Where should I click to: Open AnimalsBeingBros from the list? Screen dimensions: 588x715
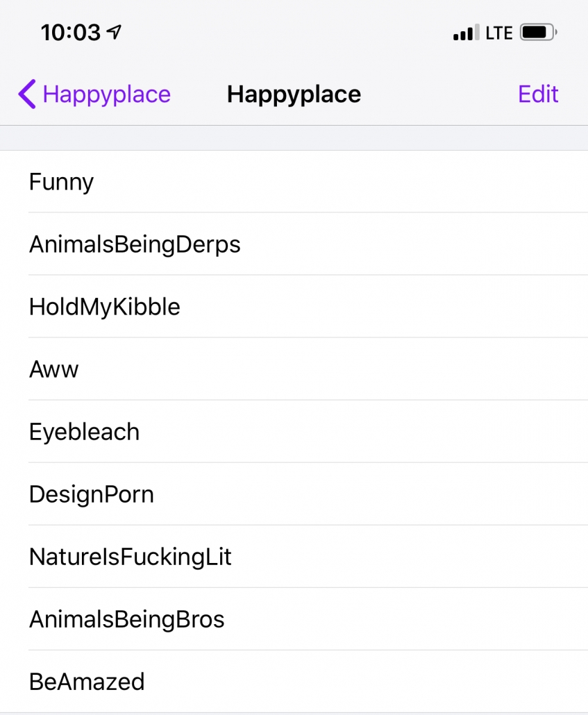click(294, 619)
